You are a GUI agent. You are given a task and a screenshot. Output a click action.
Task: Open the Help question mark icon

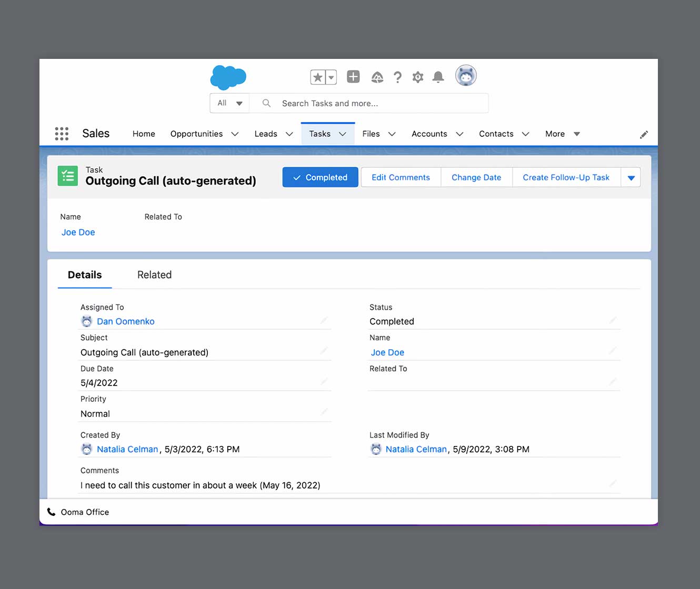[398, 77]
